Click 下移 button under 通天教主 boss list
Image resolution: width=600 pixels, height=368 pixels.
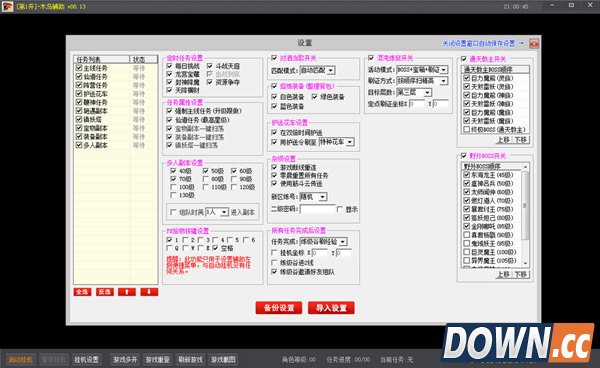(521, 140)
